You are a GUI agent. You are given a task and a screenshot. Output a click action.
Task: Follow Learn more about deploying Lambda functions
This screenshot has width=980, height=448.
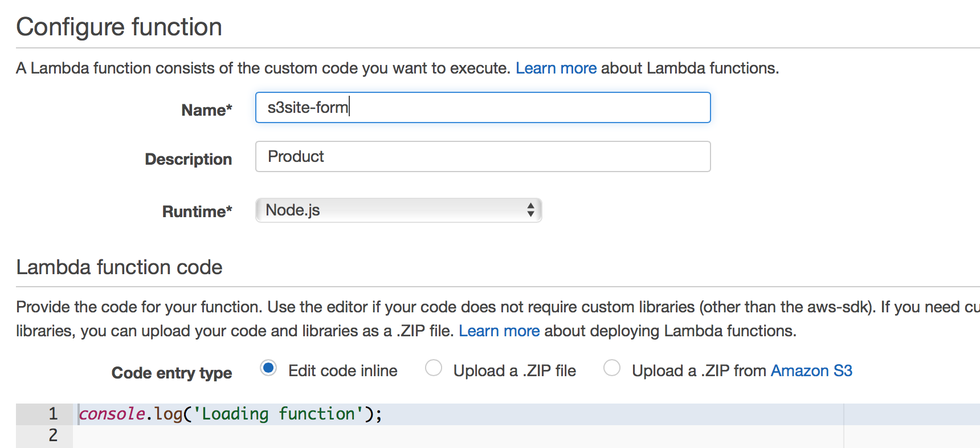[x=499, y=331]
